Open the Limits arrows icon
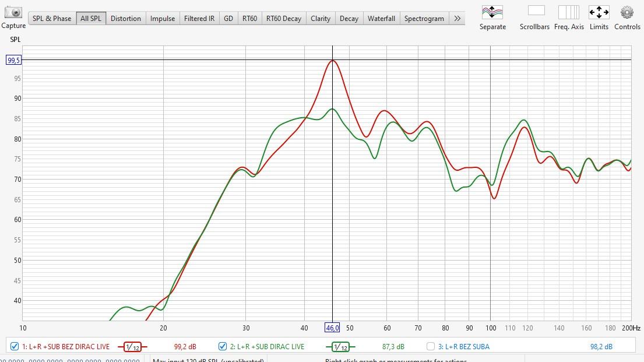 tap(599, 12)
